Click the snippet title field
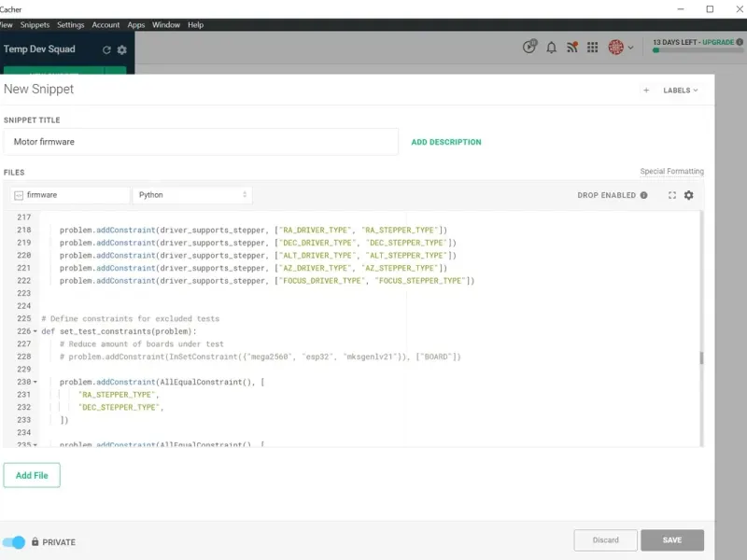This screenshot has width=747, height=560. pyautogui.click(x=201, y=142)
